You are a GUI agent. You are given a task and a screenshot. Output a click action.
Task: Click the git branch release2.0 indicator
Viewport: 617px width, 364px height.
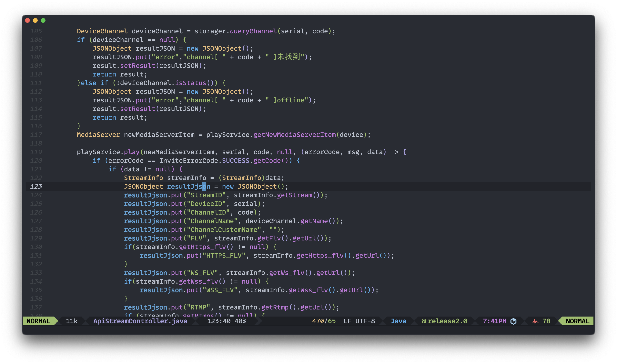pyautogui.click(x=444, y=321)
